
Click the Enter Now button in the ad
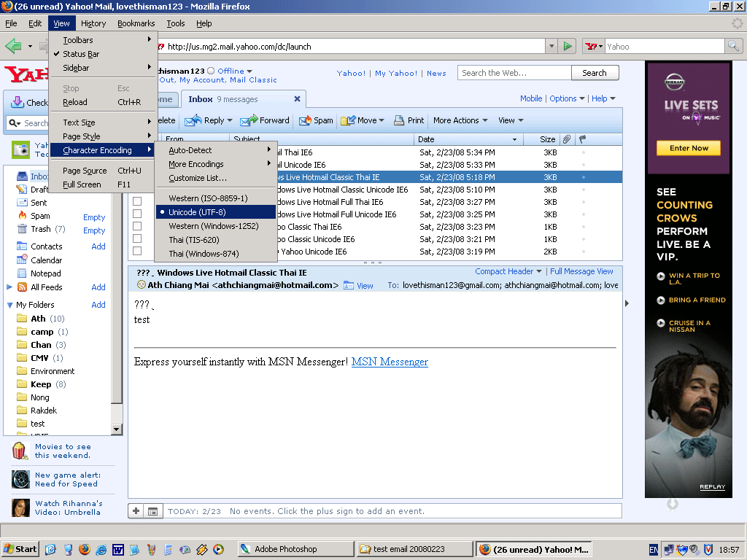tap(689, 148)
